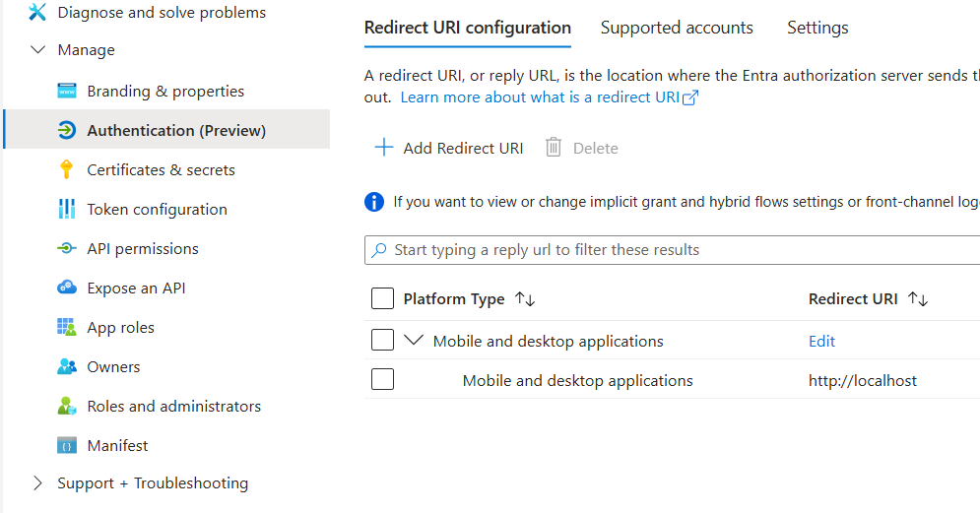Click the Owners people icon
This screenshot has height=513, width=980.
click(67, 366)
